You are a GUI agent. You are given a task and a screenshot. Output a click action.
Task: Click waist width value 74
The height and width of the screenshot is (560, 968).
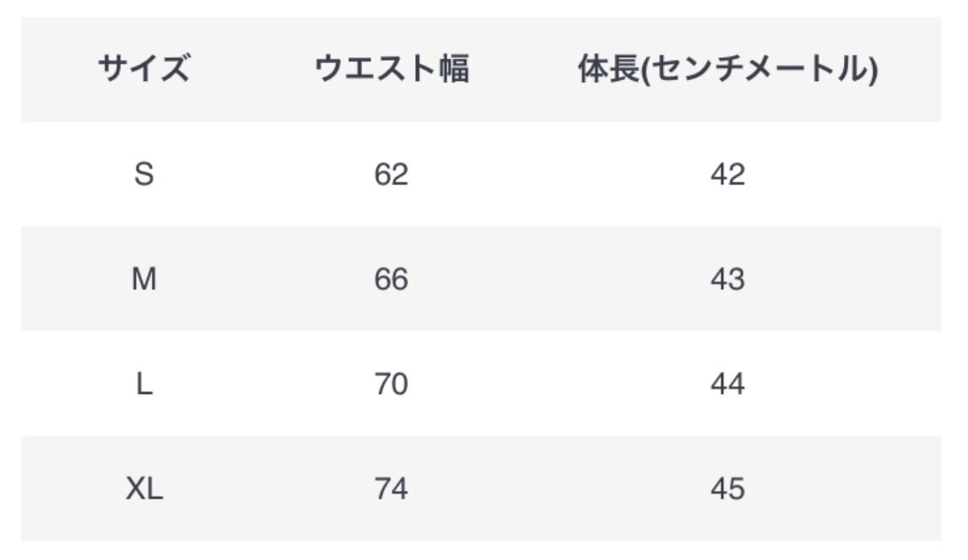click(x=391, y=488)
